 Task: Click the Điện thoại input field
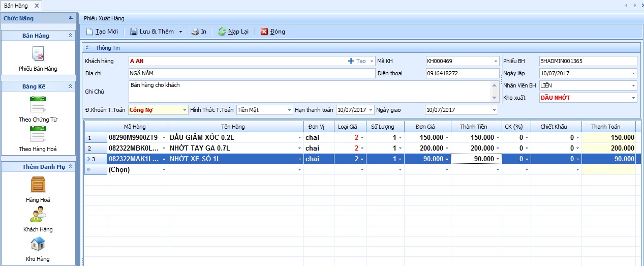(463, 73)
